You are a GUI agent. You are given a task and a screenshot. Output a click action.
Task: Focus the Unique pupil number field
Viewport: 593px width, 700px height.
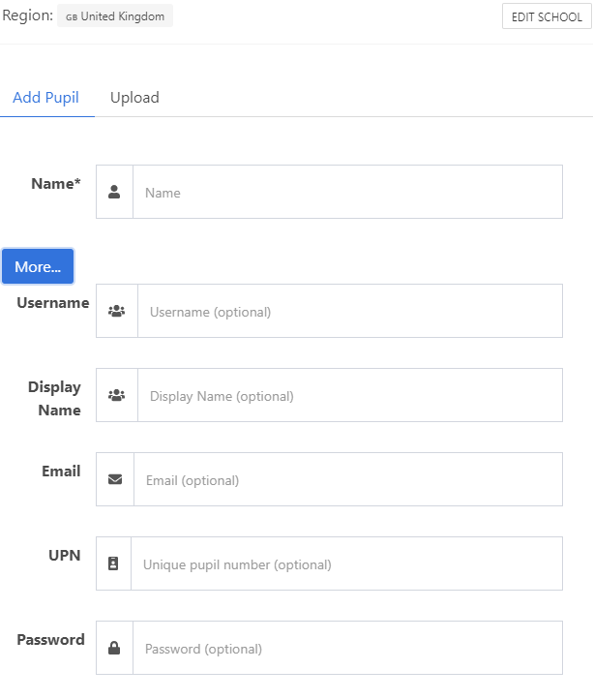click(346, 563)
